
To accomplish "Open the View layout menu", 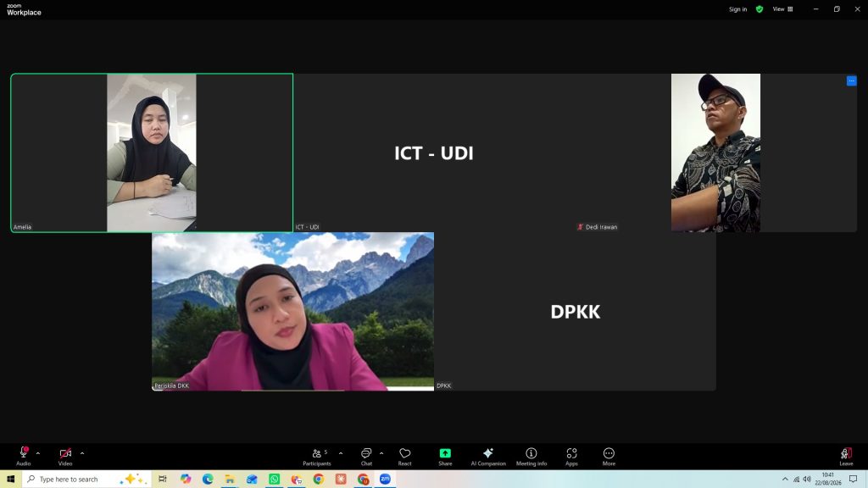I will [x=782, y=8].
